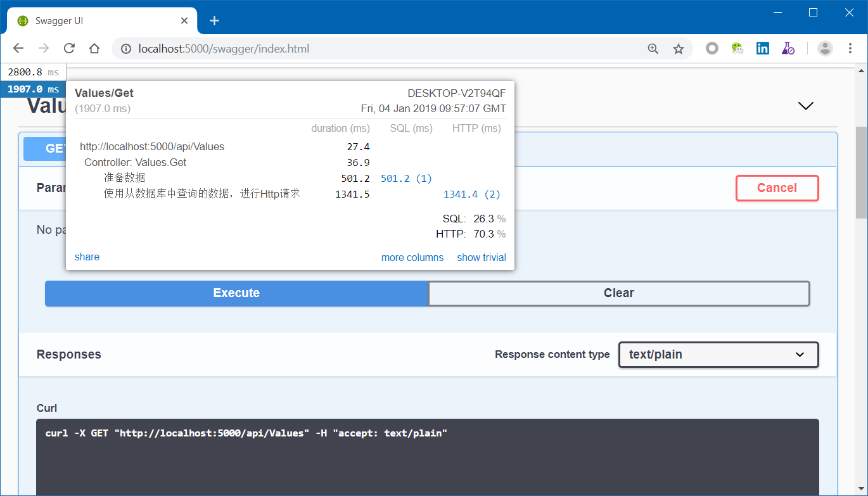This screenshot has height=496, width=868.
Task: Reload the Swagger UI page
Action: tap(69, 49)
